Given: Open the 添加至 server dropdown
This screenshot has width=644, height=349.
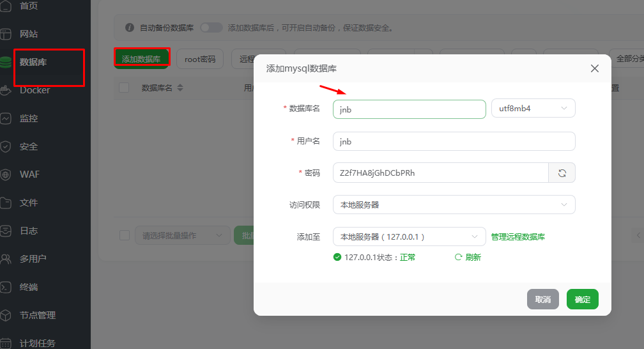Looking at the screenshot, I should pyautogui.click(x=409, y=237).
